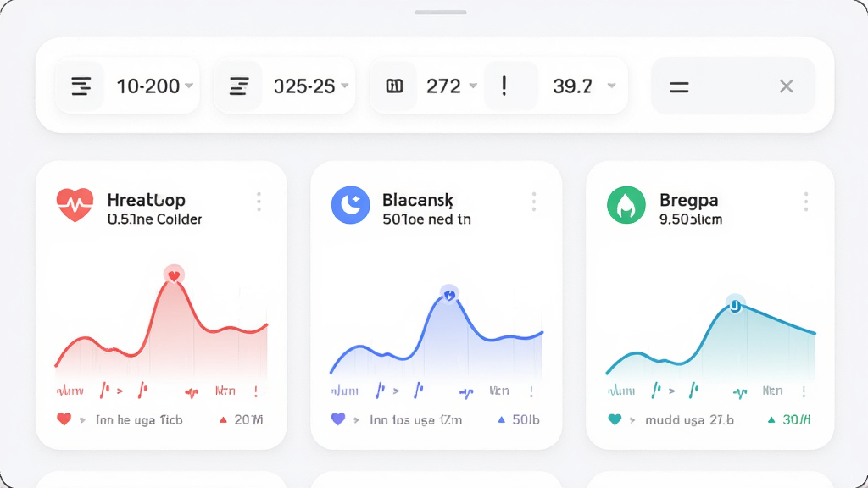The height and width of the screenshot is (488, 868).
Task: Click the red triangle icon beside 20M
Action: pyautogui.click(x=223, y=420)
